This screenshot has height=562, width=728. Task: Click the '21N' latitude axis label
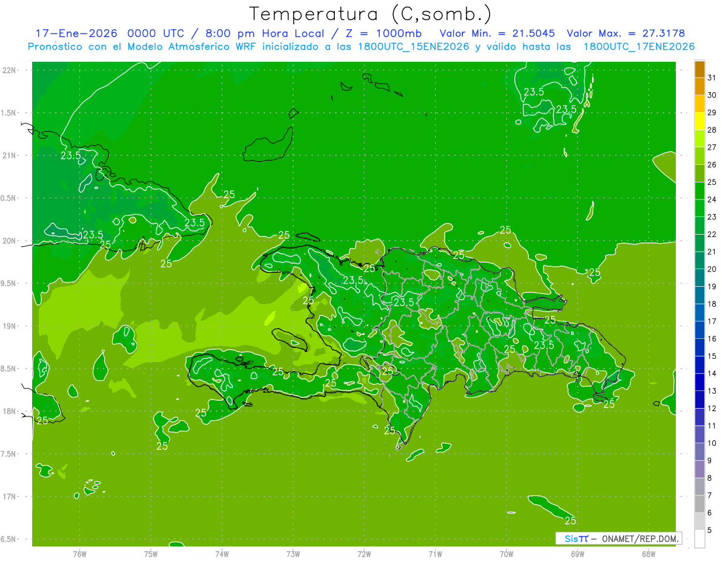pos(9,156)
